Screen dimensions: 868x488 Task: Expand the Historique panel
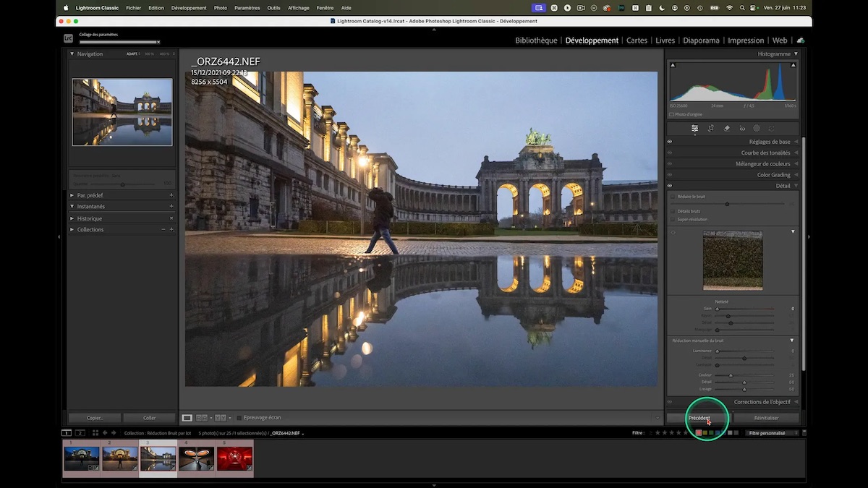tap(72, 218)
